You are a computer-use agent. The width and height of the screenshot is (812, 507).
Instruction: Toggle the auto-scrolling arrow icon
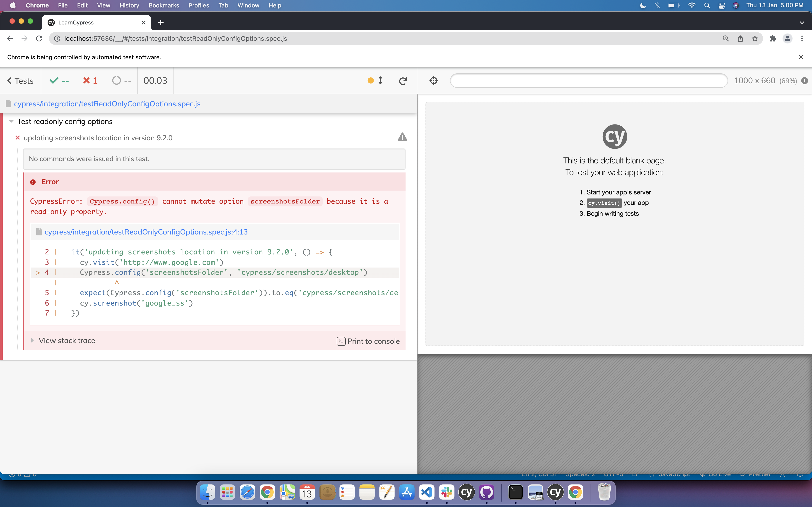[380, 81]
